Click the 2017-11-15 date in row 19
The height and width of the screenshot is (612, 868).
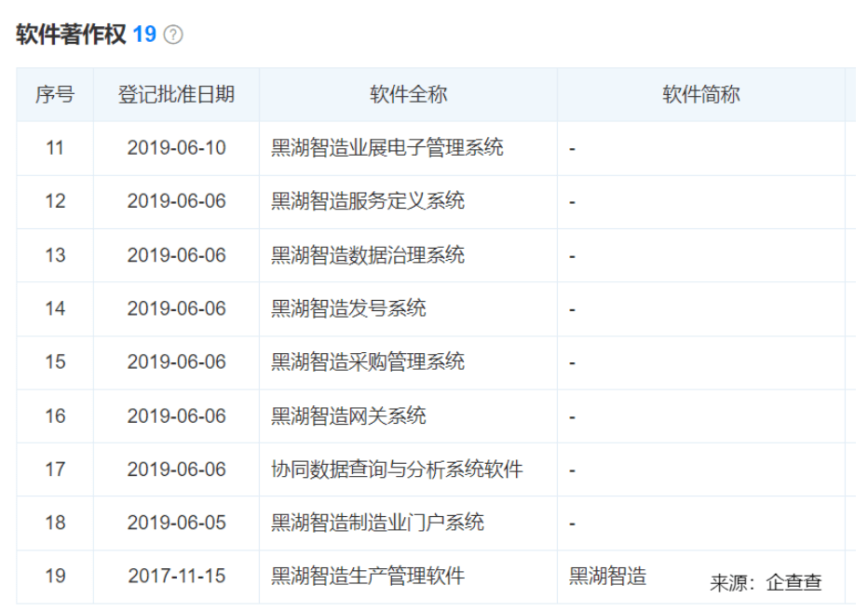point(176,577)
